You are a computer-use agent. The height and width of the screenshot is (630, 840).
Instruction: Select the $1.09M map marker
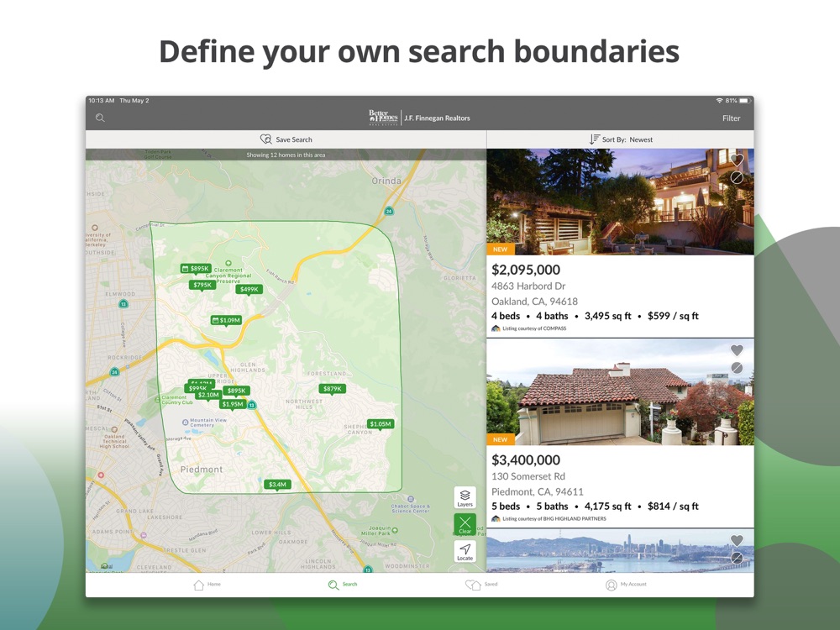pos(226,320)
